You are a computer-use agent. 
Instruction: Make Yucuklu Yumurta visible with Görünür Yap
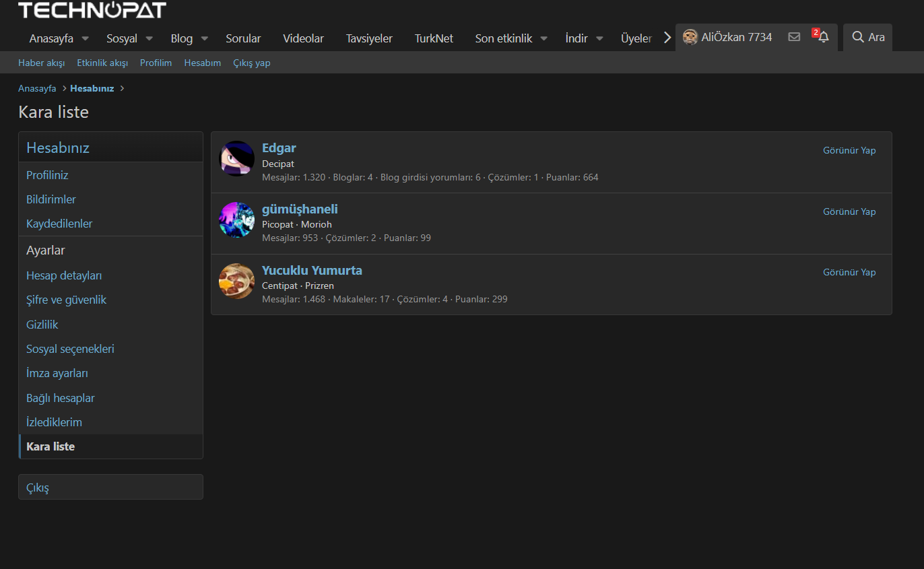coord(849,272)
